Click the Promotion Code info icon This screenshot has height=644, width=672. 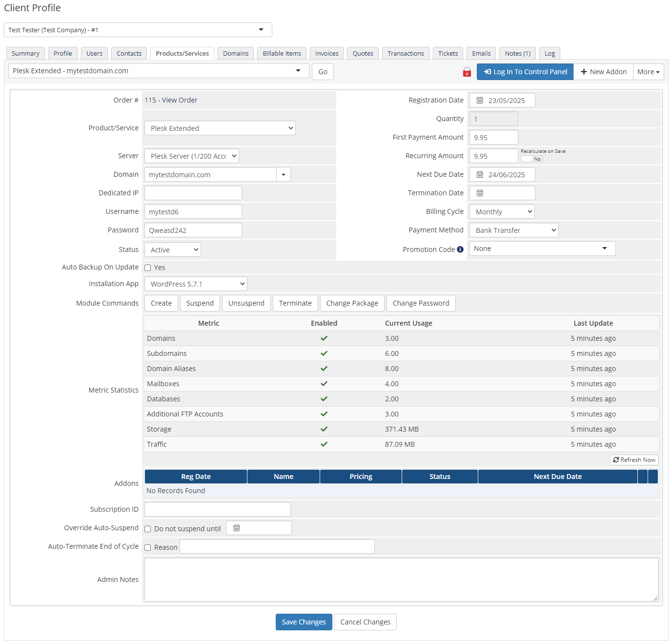(x=461, y=249)
